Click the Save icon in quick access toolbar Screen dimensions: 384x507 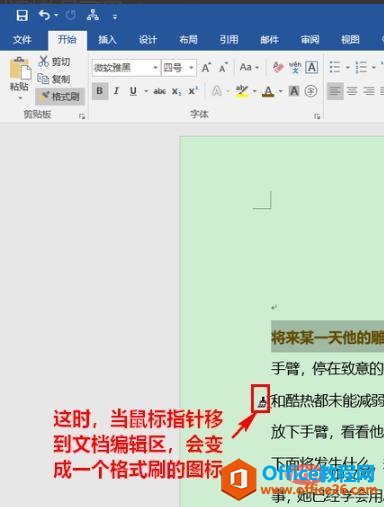(22, 15)
